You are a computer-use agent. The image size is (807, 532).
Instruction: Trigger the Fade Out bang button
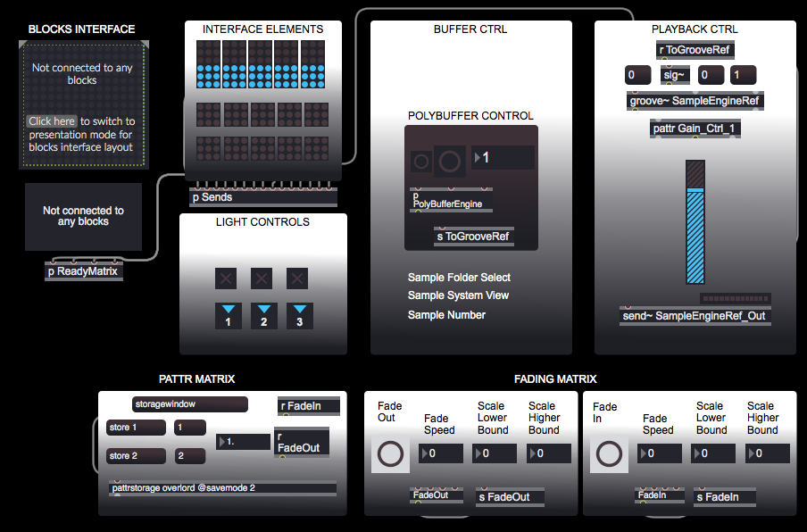pos(390,454)
